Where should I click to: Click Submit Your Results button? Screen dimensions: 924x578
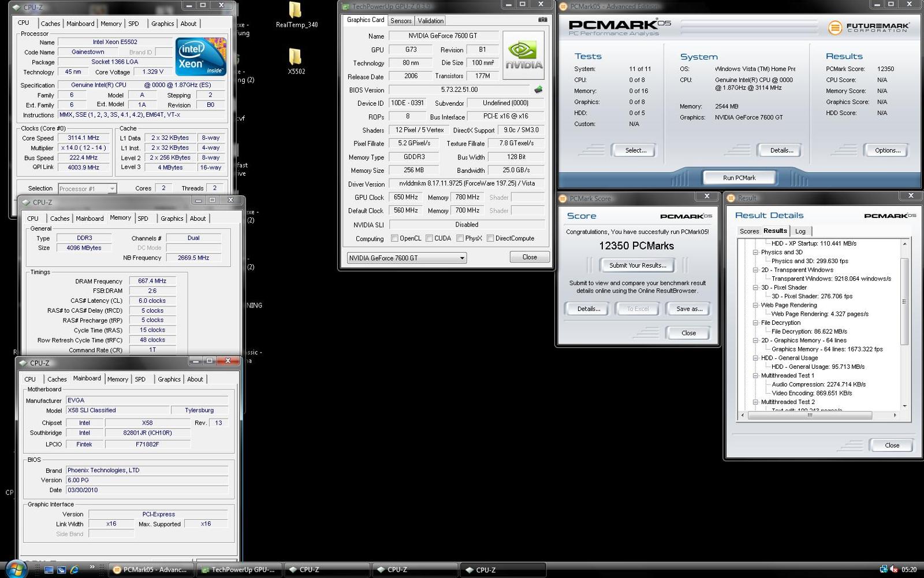tap(638, 265)
